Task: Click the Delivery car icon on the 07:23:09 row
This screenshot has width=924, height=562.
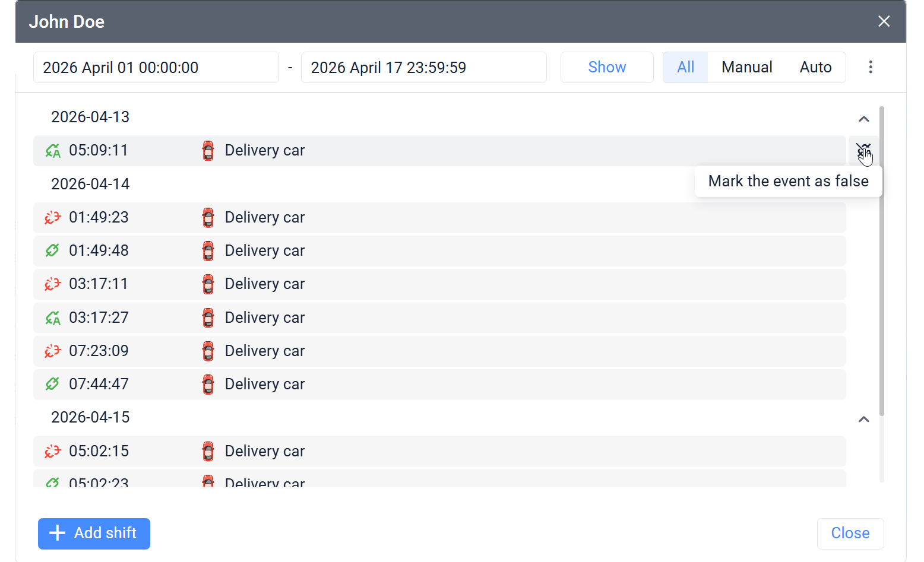Action: click(208, 351)
